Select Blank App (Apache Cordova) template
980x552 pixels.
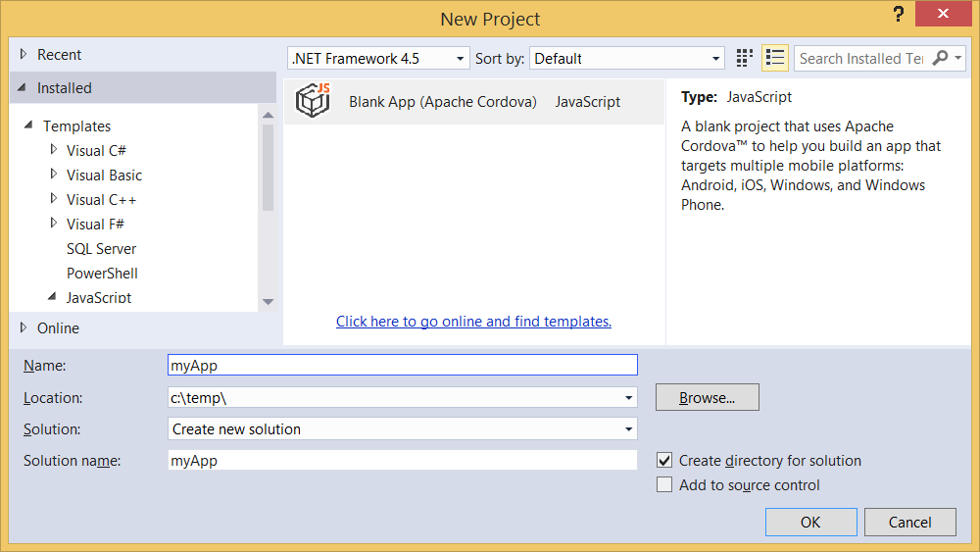(473, 101)
